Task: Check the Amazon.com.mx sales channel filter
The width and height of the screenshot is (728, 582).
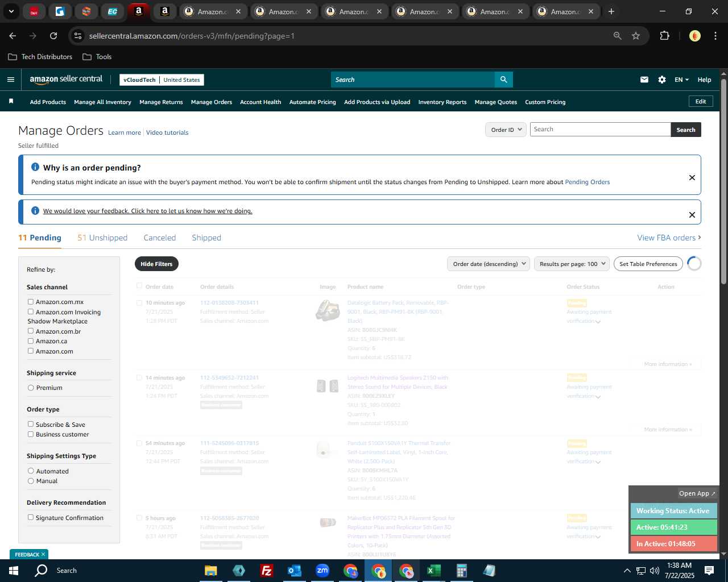Action: click(31, 302)
